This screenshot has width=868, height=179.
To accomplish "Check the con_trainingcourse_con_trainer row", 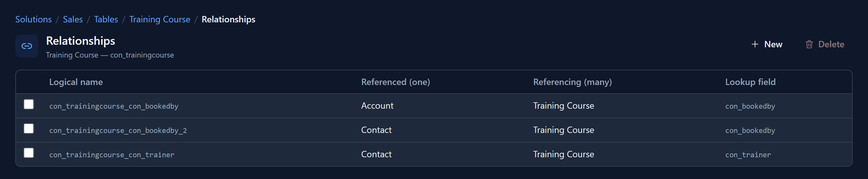I will (29, 153).
